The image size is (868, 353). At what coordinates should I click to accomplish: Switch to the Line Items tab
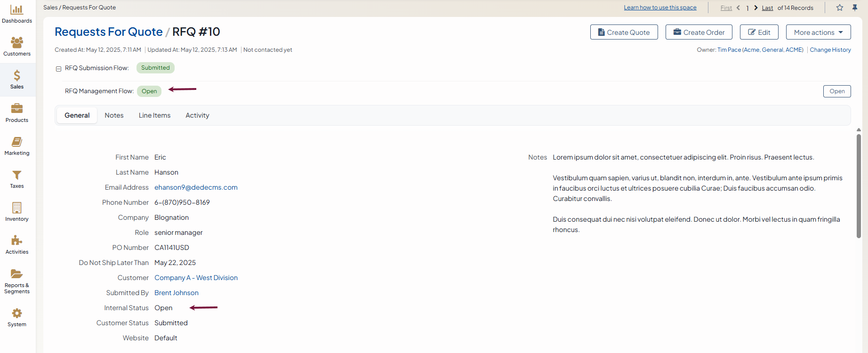[x=154, y=115]
